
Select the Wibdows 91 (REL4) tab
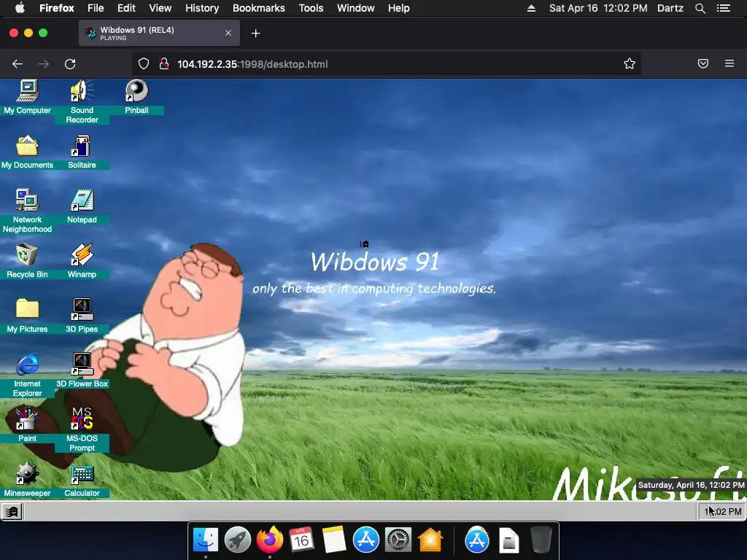tap(159, 33)
